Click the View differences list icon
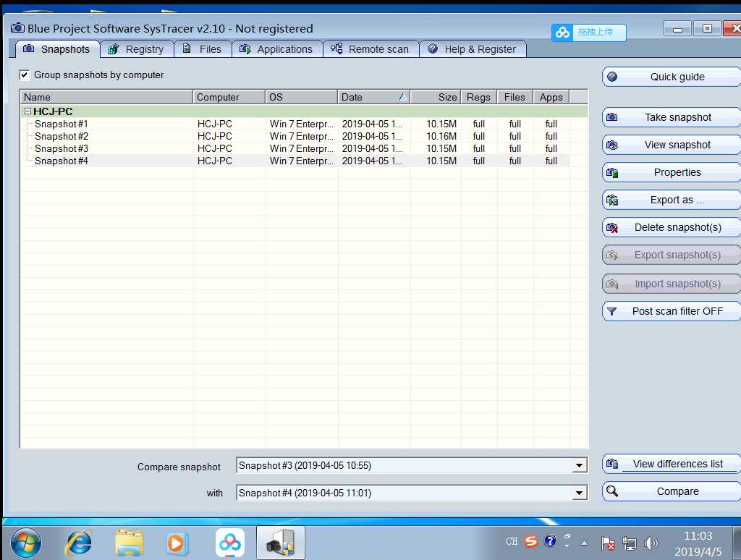This screenshot has height=560, width=741. 612,464
